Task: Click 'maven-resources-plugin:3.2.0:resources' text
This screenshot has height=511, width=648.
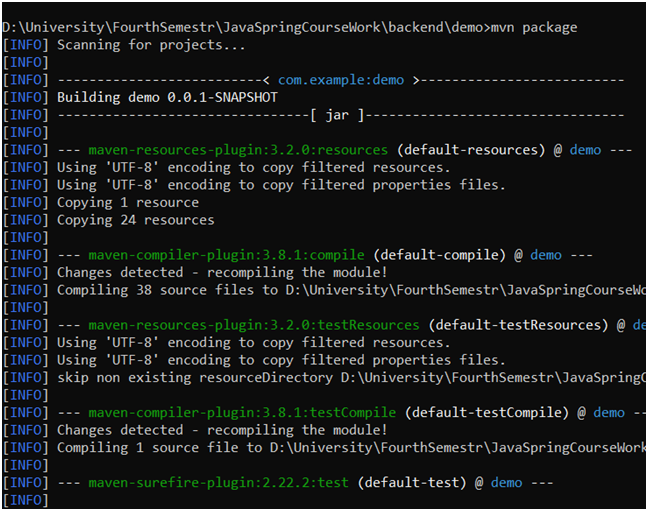Action: 238,150
